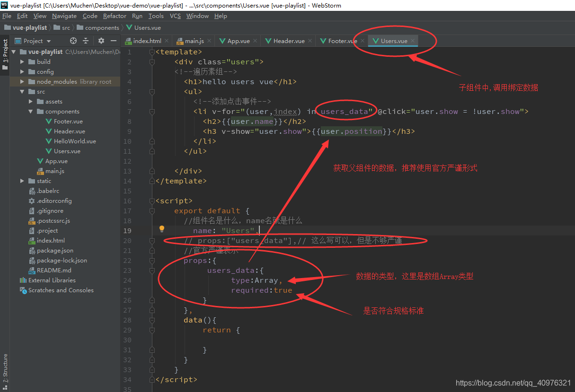Open the Run menu
The width and height of the screenshot is (575, 392).
[137, 16]
